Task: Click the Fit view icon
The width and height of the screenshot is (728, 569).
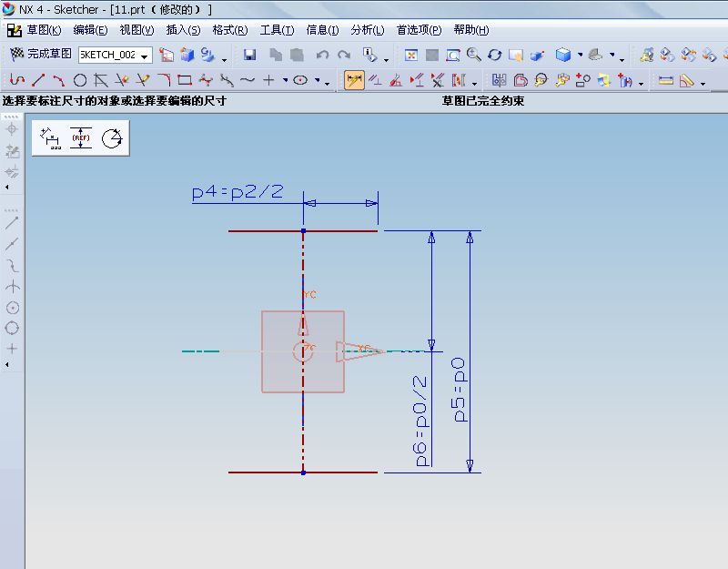Action: click(x=410, y=56)
